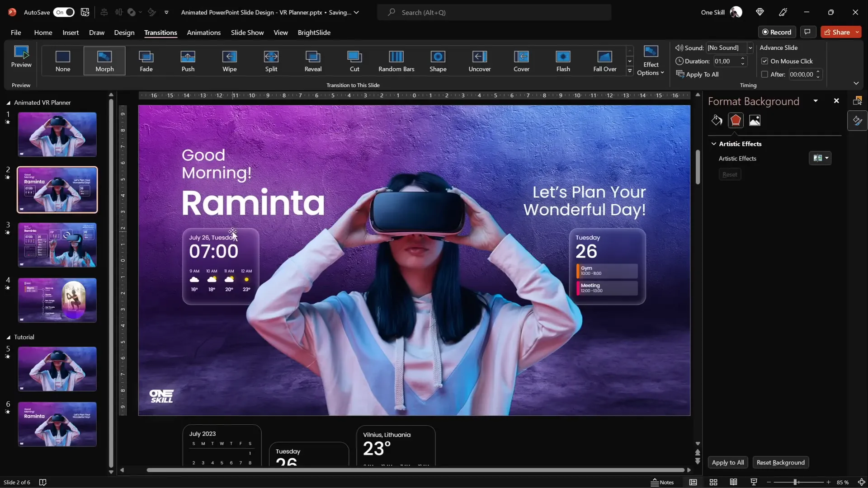This screenshot has width=868, height=488.
Task: Apply the Wipe transition
Action: coord(230,61)
